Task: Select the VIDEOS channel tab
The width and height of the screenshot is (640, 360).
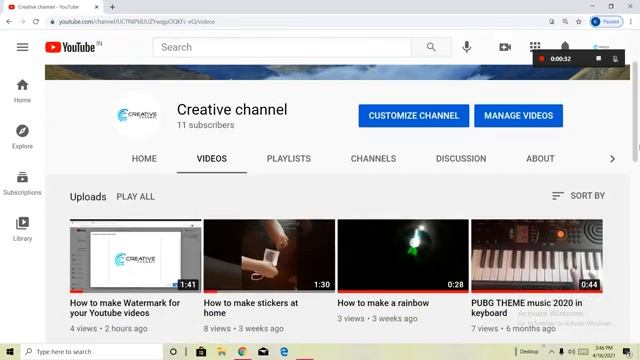Action: tap(211, 159)
